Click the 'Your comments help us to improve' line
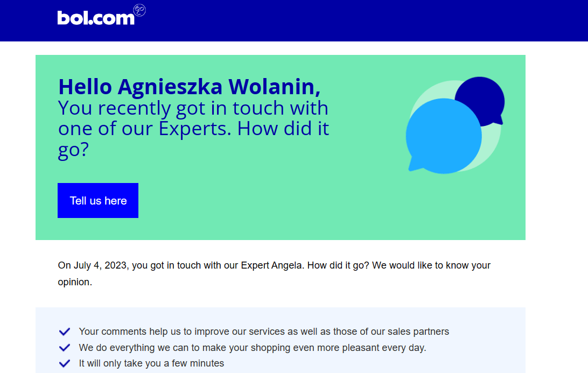The width and height of the screenshot is (588, 373). (264, 332)
